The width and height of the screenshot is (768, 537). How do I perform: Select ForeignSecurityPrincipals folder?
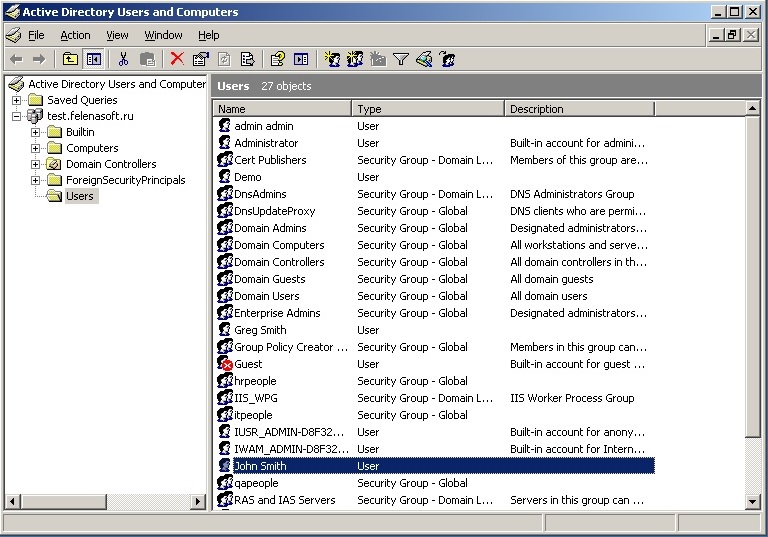(125, 180)
